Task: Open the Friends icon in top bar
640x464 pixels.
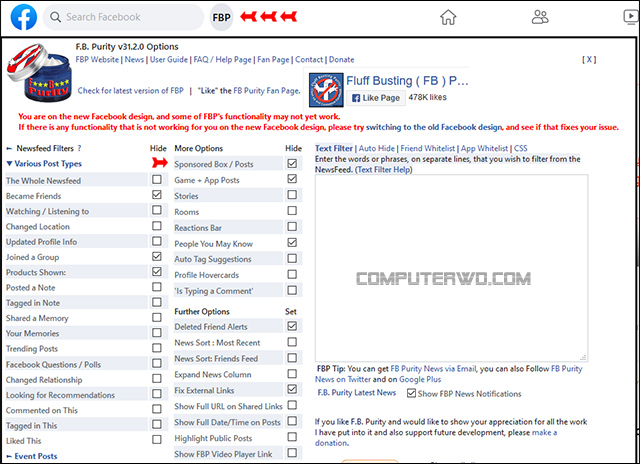Action: (x=540, y=17)
